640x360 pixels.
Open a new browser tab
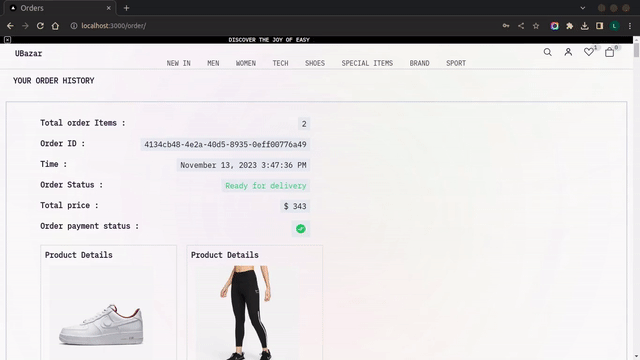click(x=126, y=8)
